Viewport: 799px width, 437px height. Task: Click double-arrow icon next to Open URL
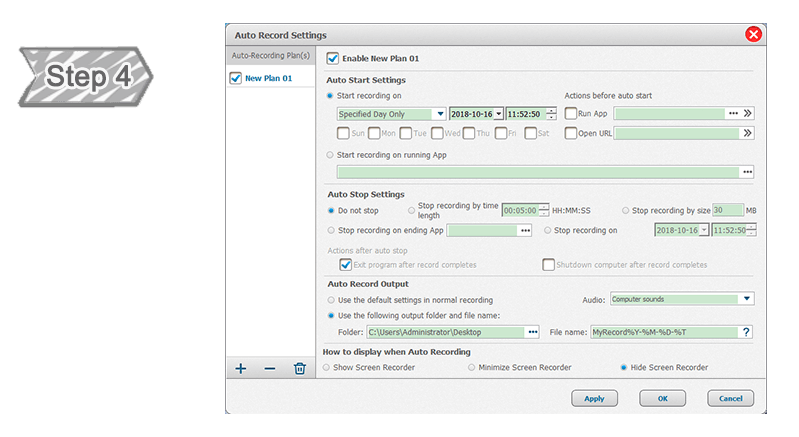748,133
